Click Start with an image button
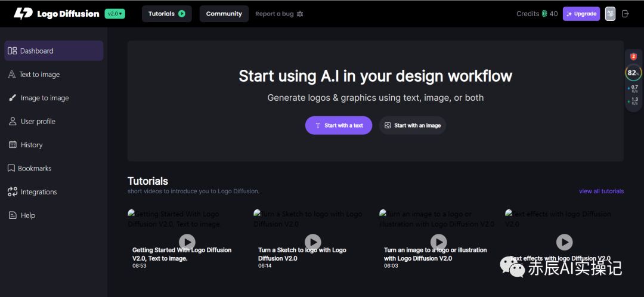Screen dimensions: 644x297 pyautogui.click(x=413, y=125)
